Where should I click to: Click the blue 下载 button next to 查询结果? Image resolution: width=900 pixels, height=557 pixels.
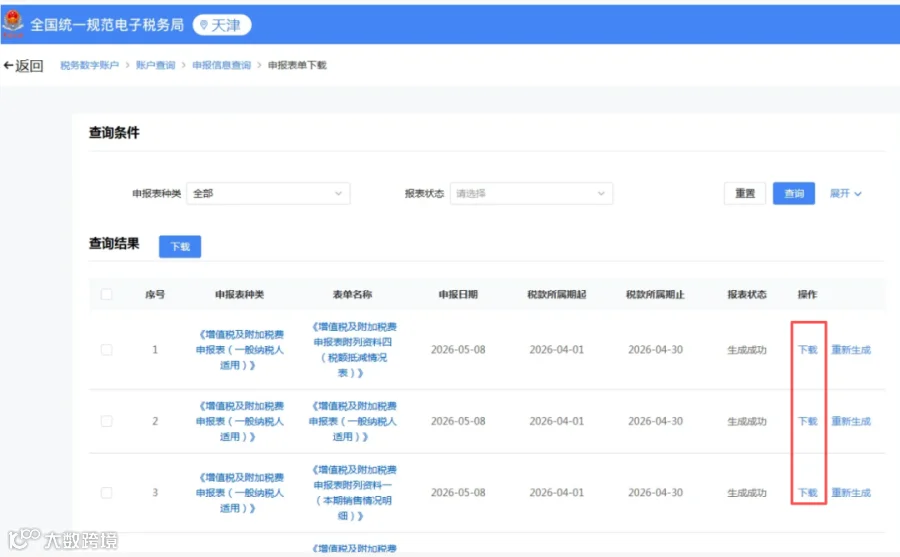[x=180, y=246]
